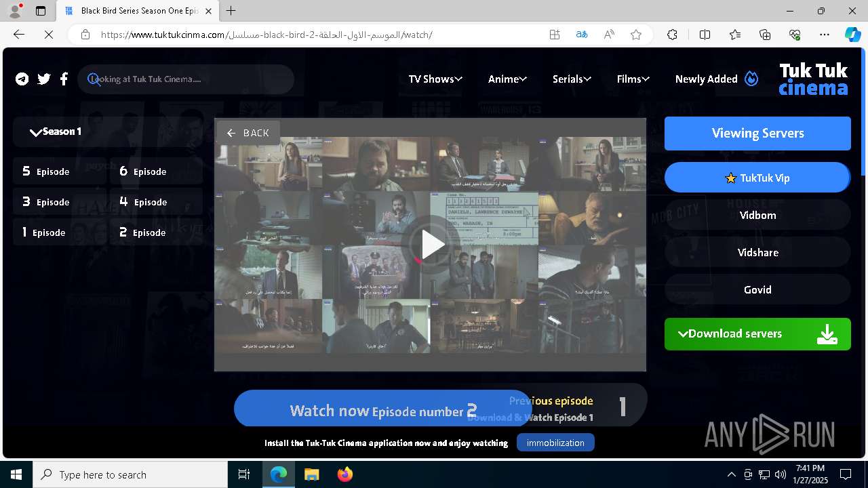Launch Firefox from the taskbar
Viewport: 868px width, 488px height.
345,474
